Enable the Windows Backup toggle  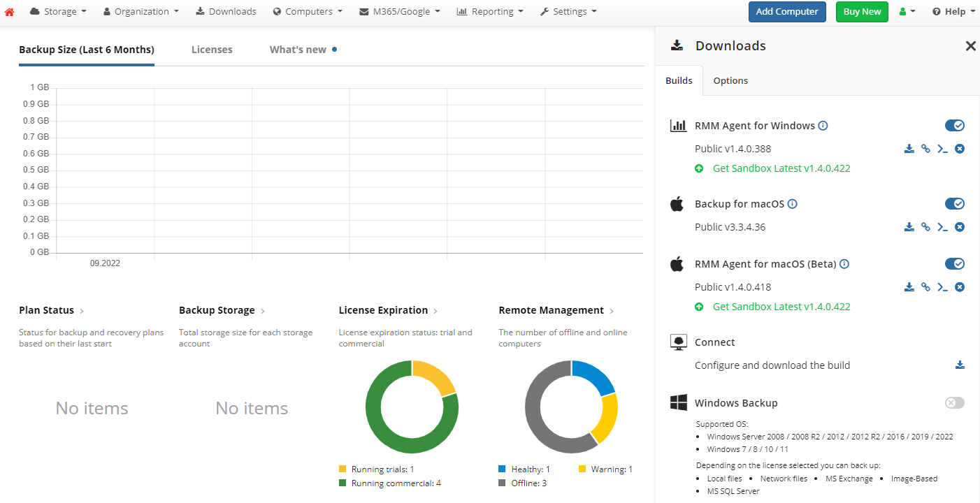[955, 403]
